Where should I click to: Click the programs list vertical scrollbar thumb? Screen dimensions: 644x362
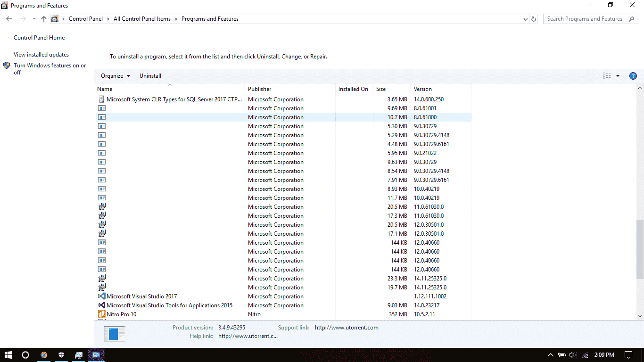640,249
